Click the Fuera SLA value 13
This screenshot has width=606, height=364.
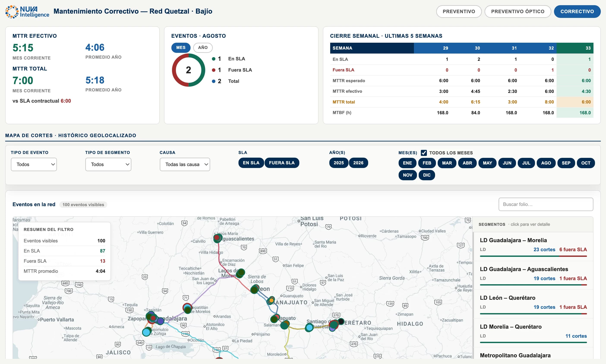point(103,261)
